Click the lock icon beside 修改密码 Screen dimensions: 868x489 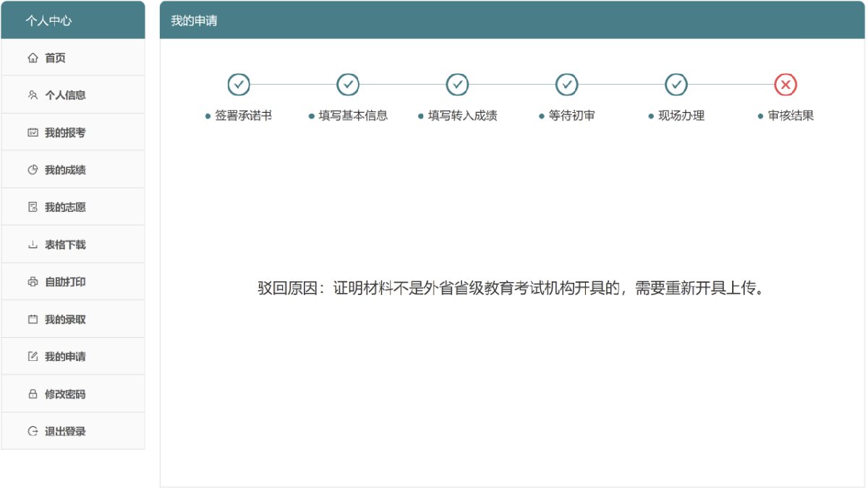(33, 394)
